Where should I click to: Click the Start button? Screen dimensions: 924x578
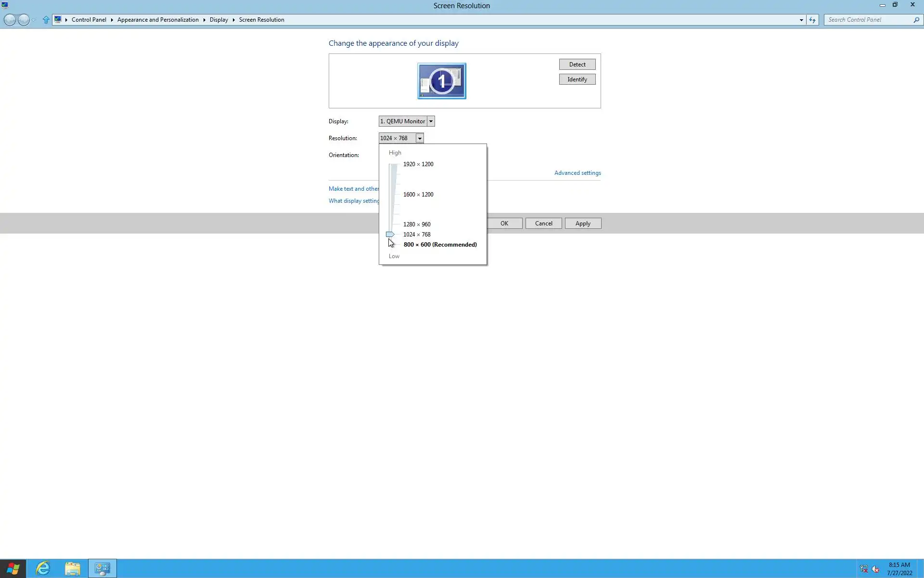coord(13,568)
